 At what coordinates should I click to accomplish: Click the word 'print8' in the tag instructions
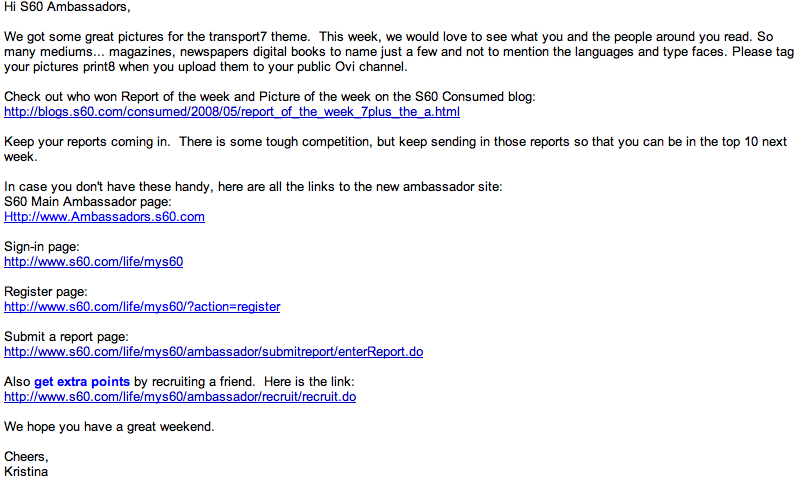pyautogui.click(x=99, y=67)
